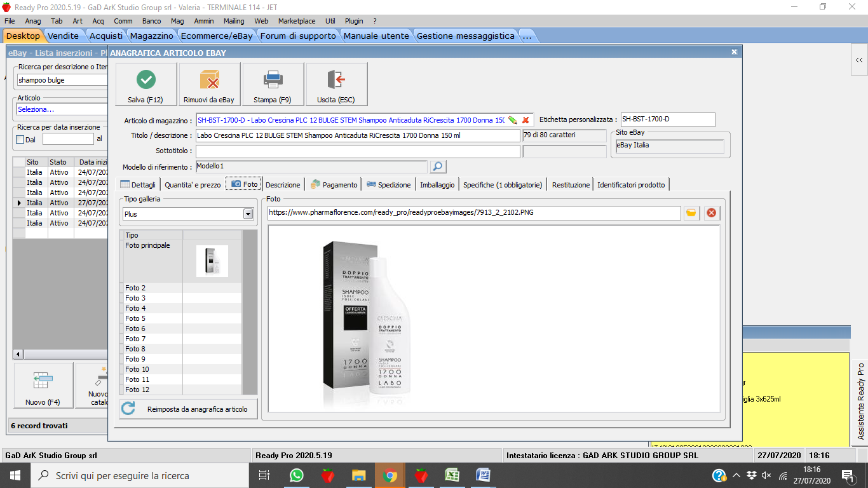Open the Anag menu

[x=33, y=21]
